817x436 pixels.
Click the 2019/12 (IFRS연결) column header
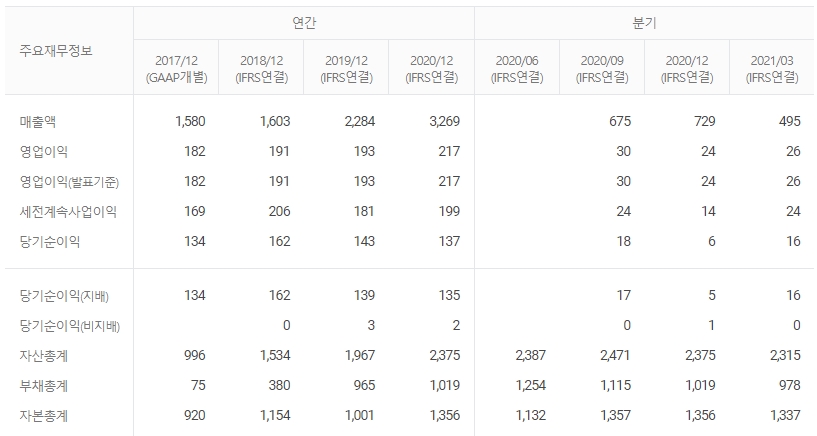346,69
